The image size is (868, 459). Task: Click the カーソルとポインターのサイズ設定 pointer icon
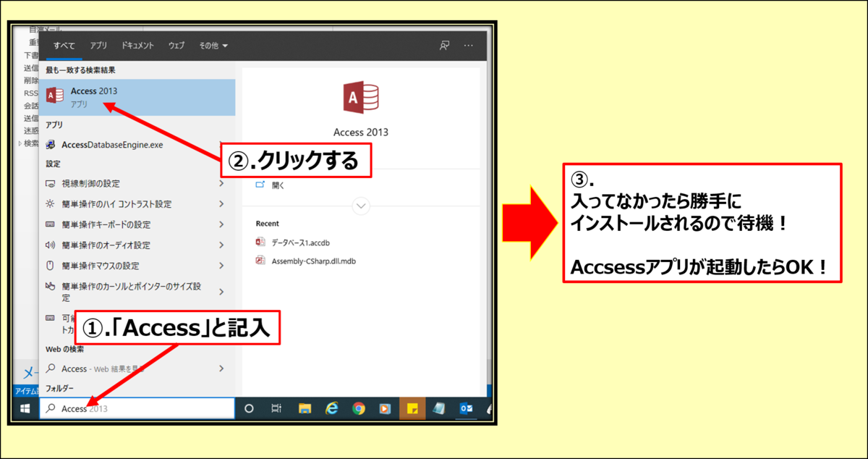(51, 287)
